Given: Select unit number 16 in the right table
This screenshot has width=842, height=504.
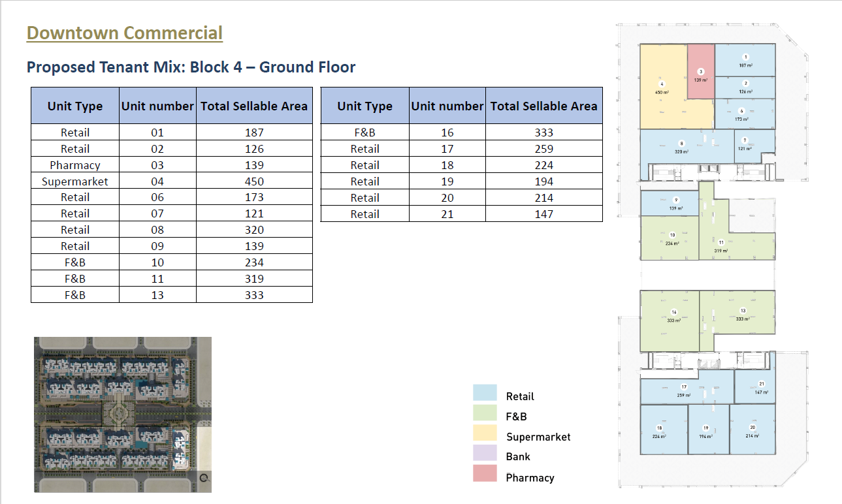Looking at the screenshot, I should coord(447,133).
